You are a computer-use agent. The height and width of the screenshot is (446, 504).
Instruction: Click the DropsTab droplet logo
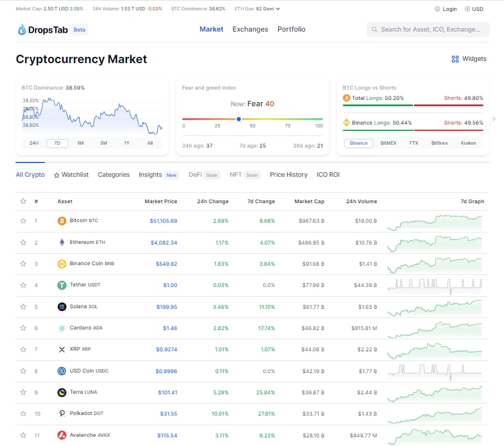coord(22,30)
